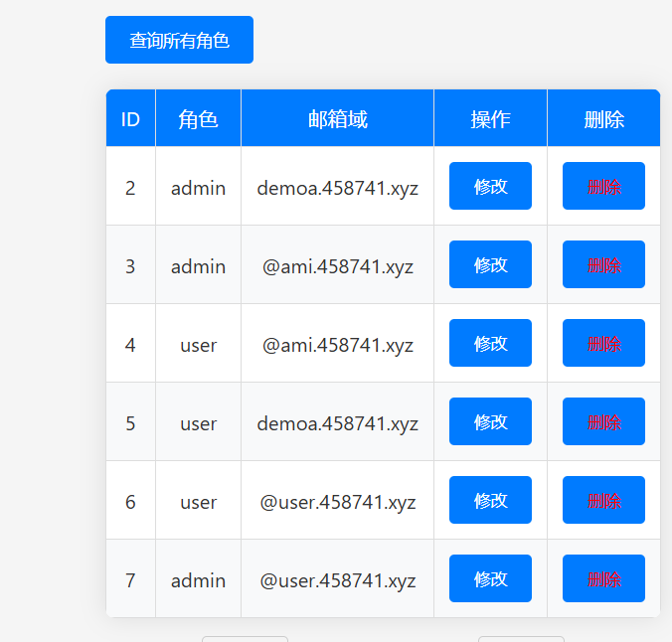Click the email domain cell in the ID 6 row

[x=337, y=502]
